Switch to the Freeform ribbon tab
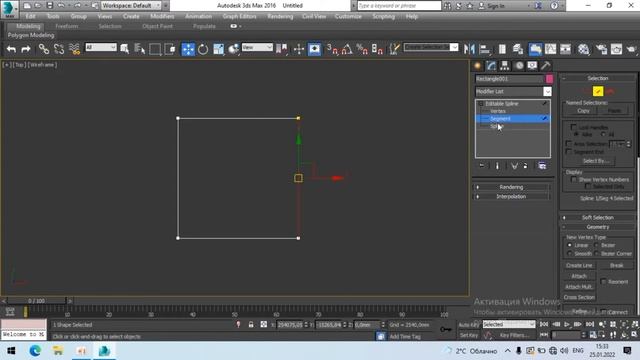 67,26
